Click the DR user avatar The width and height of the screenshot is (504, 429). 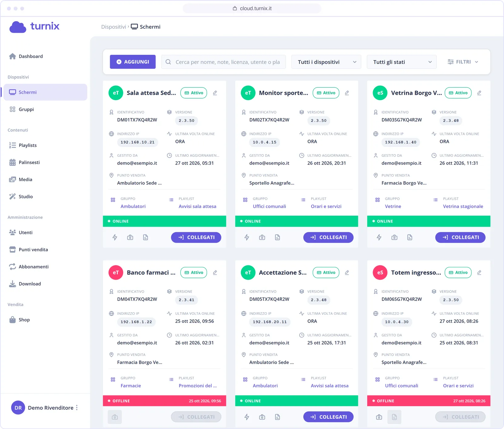(18, 408)
